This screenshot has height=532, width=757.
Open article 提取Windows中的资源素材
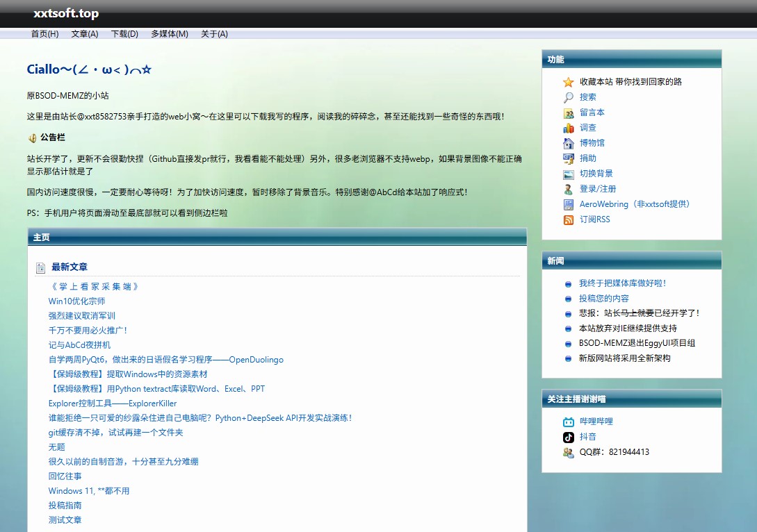[x=128, y=374]
